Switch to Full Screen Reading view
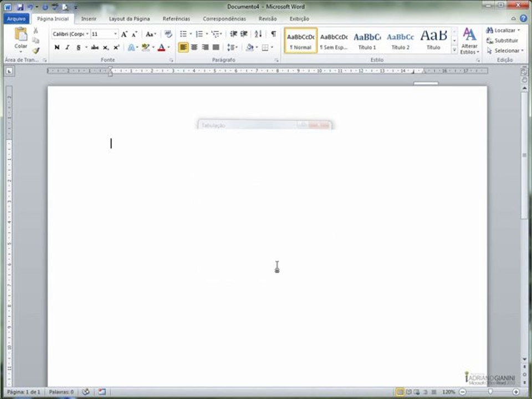The height and width of the screenshot is (399, 532). point(408,392)
